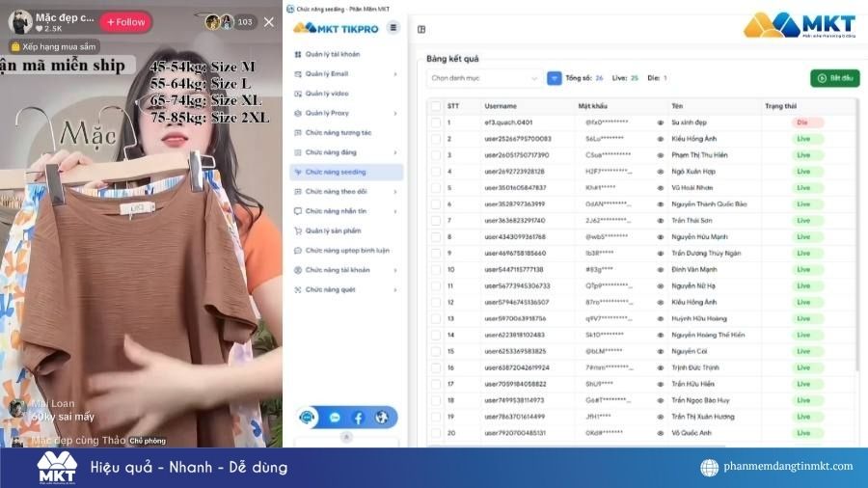Expand Quản lý Email submenu arrow
The width and height of the screenshot is (868, 488).
tap(395, 73)
